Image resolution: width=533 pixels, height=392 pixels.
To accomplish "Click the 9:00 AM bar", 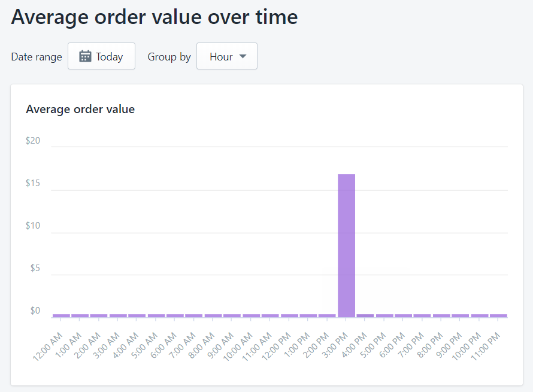I will (x=232, y=315).
